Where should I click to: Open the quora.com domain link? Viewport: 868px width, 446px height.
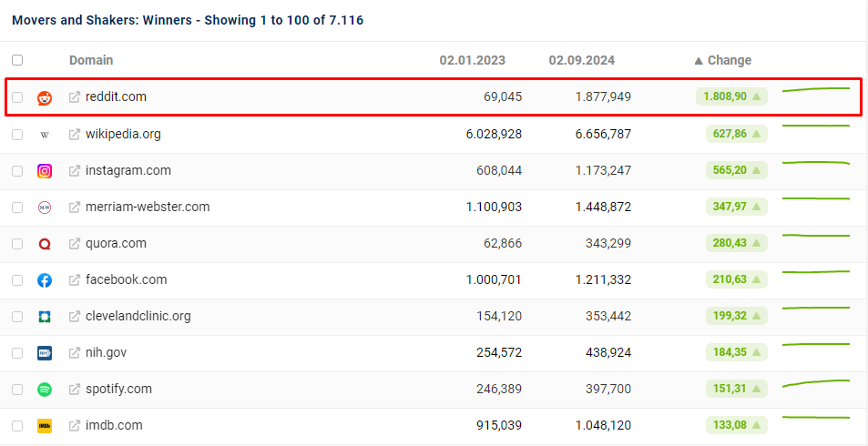pos(117,243)
